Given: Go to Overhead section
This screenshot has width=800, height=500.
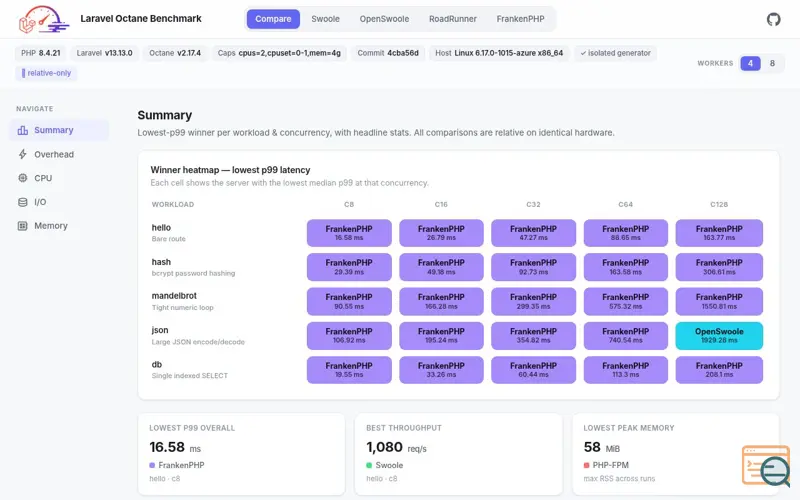Looking at the screenshot, I should (x=59, y=154).
